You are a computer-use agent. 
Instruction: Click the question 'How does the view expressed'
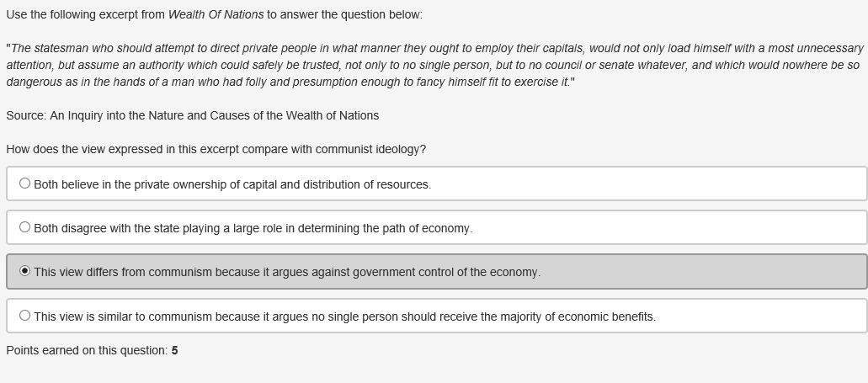coord(84,149)
